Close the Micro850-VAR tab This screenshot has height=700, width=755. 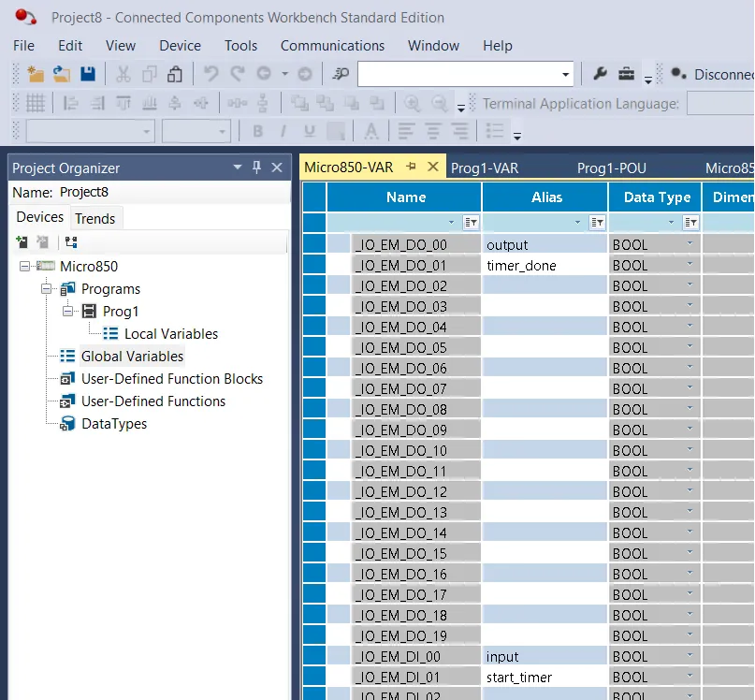(x=433, y=167)
